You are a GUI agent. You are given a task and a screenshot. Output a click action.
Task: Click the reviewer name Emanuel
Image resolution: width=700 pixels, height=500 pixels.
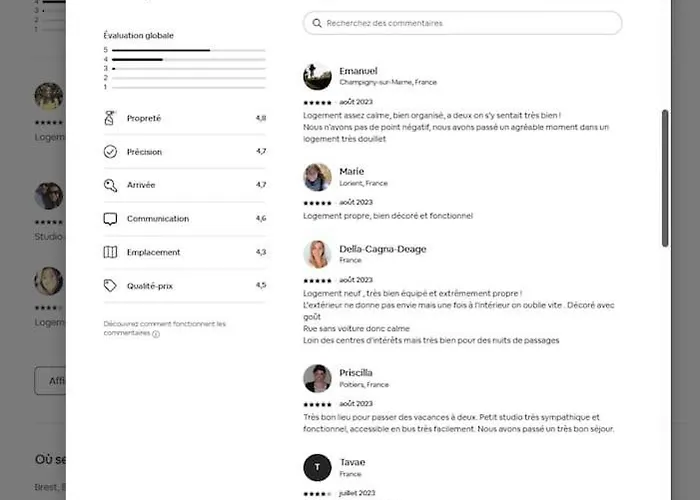(x=358, y=71)
